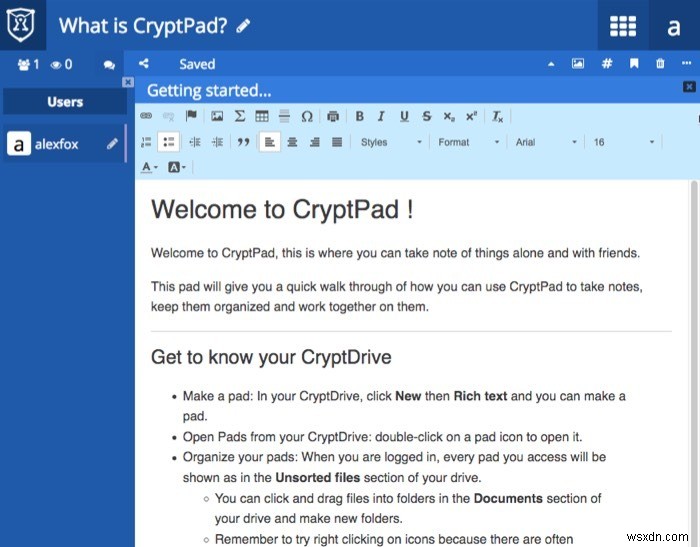Screen dimensions: 700x547
Task: Toggle italic formatting
Action: click(x=381, y=116)
